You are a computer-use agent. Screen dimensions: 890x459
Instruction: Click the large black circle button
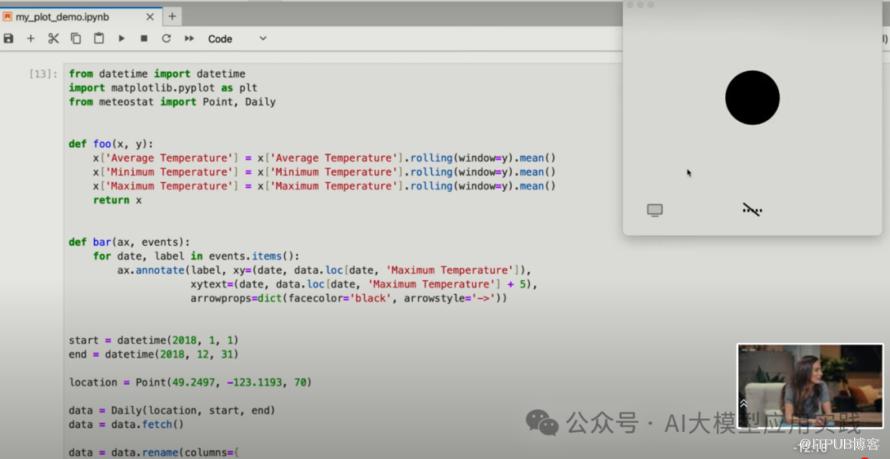[752, 98]
